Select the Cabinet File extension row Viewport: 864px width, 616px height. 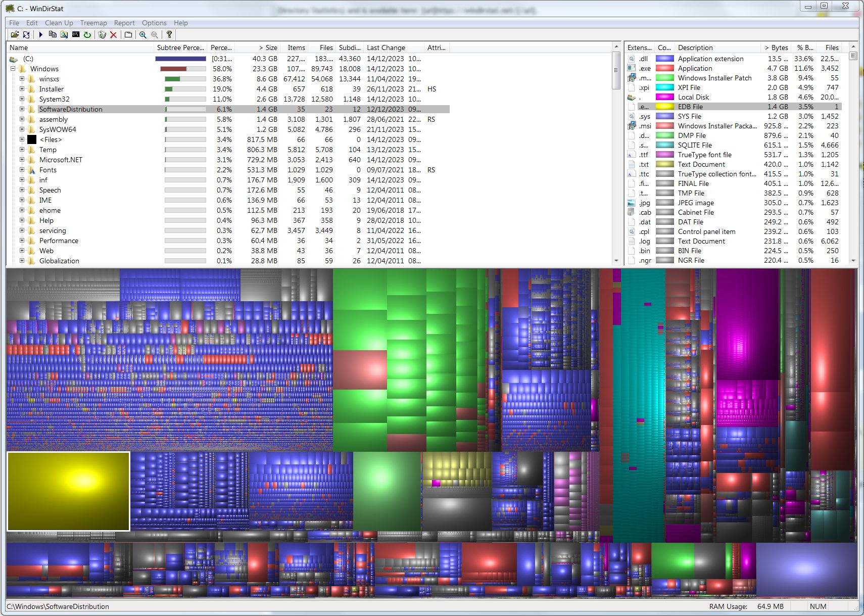click(734, 212)
